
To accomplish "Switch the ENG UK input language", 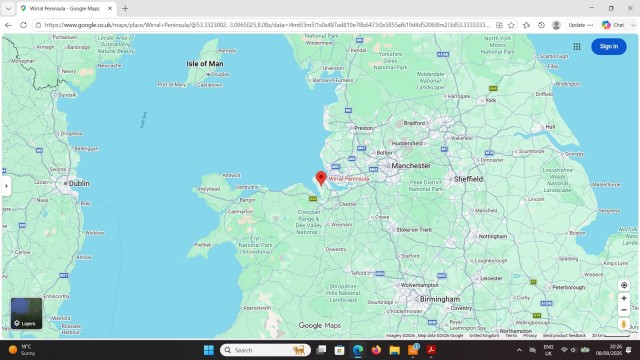I will point(548,350).
